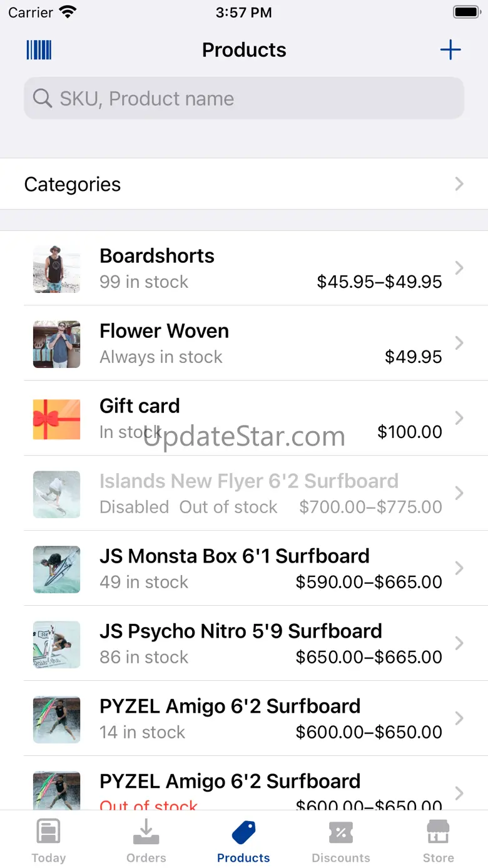This screenshot has width=488, height=868.
Task: Focus the SKU, Product name search field
Action: 250,98
